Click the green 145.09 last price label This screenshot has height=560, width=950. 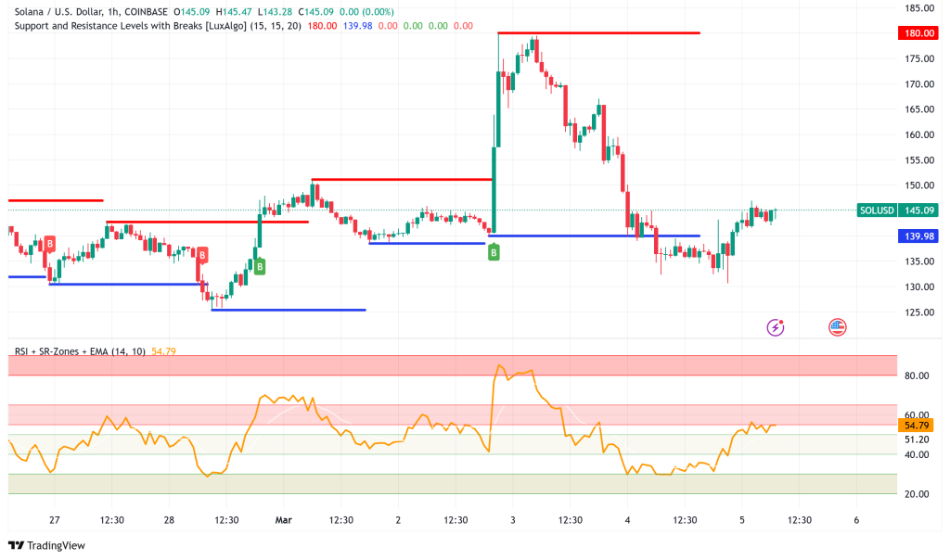click(x=918, y=210)
